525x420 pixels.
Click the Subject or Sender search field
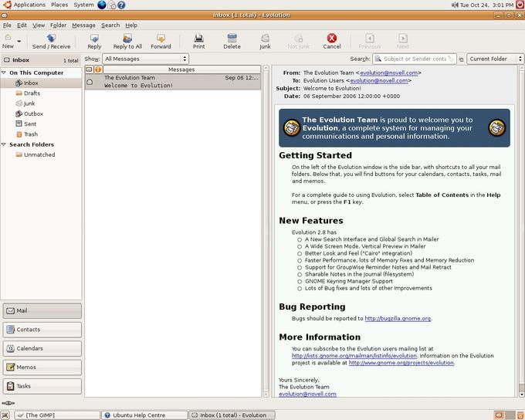tap(415, 59)
